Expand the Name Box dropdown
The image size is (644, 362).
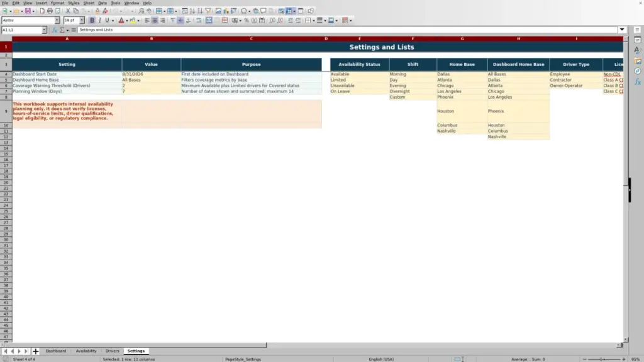(x=44, y=30)
